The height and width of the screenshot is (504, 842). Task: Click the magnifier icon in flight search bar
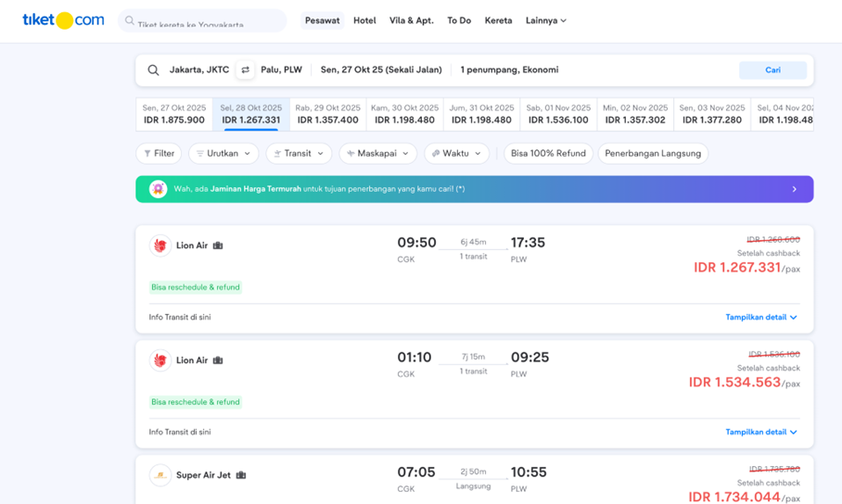pos(154,70)
